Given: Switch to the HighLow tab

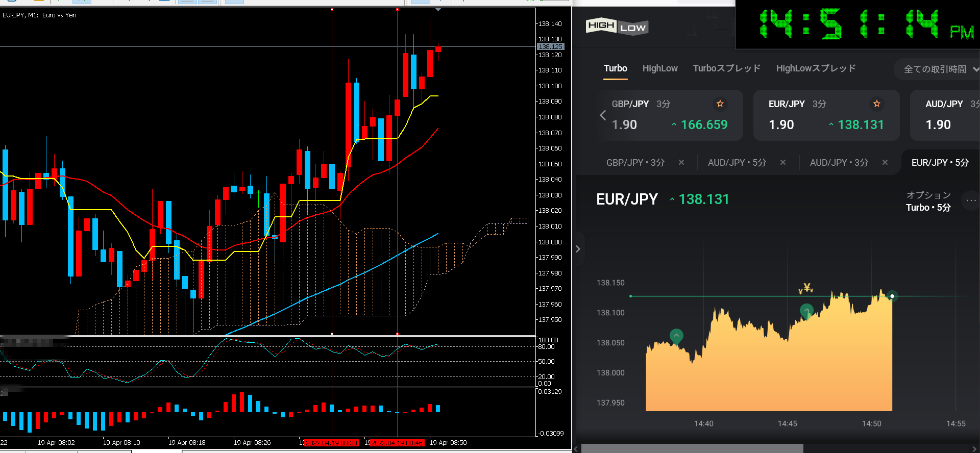Looking at the screenshot, I should [659, 68].
